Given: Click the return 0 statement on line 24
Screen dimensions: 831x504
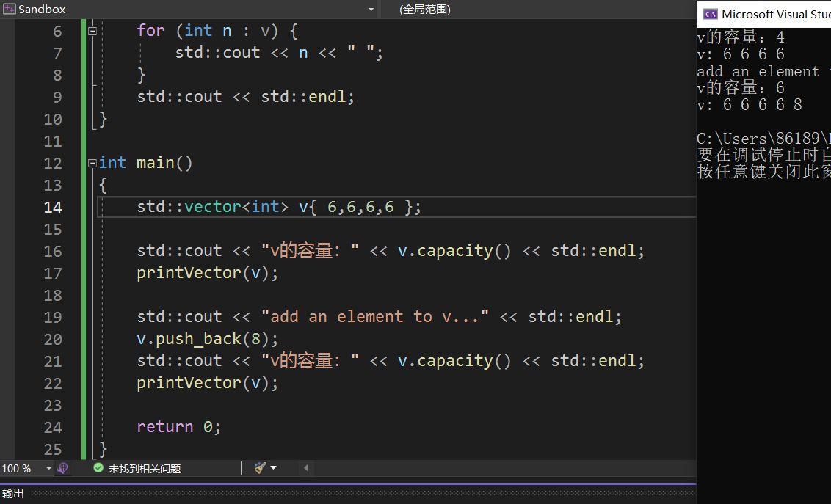Looking at the screenshot, I should pos(178,427).
